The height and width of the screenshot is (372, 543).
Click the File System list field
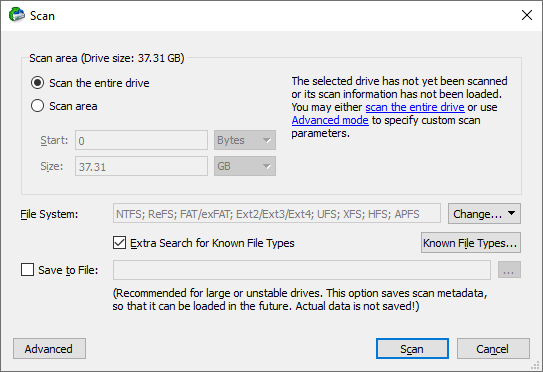tap(277, 214)
